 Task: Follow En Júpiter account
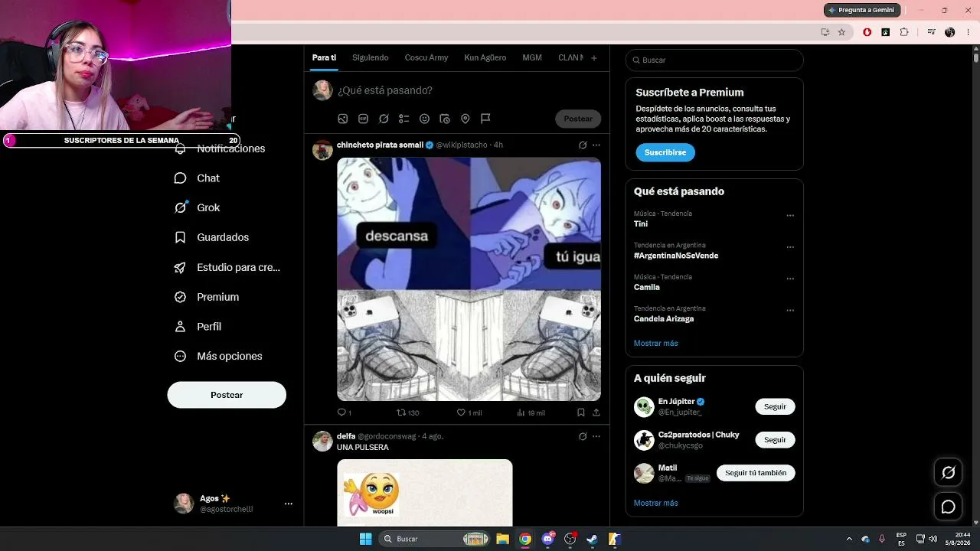point(775,406)
